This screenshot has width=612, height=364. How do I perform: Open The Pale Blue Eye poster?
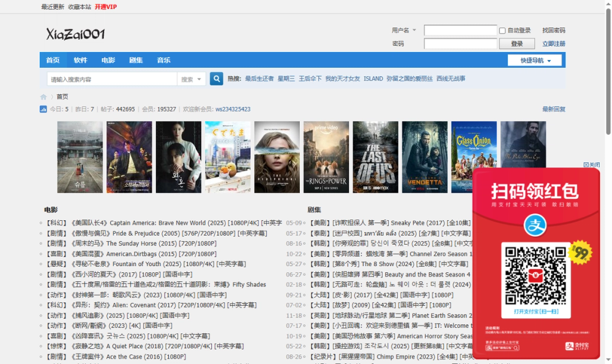523,145
